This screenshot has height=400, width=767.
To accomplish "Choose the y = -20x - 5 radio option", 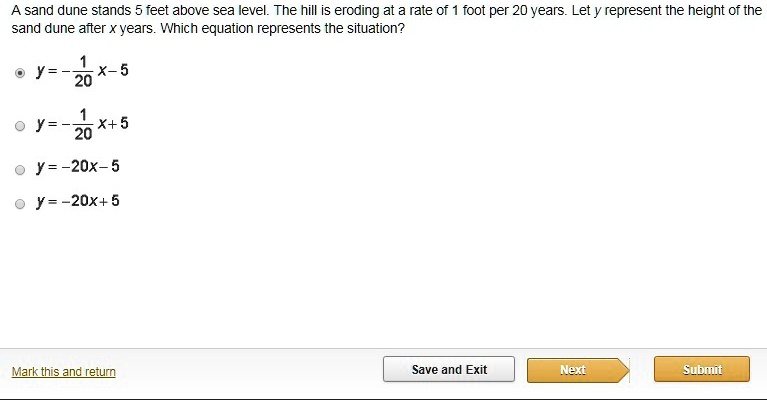I will point(20,170).
